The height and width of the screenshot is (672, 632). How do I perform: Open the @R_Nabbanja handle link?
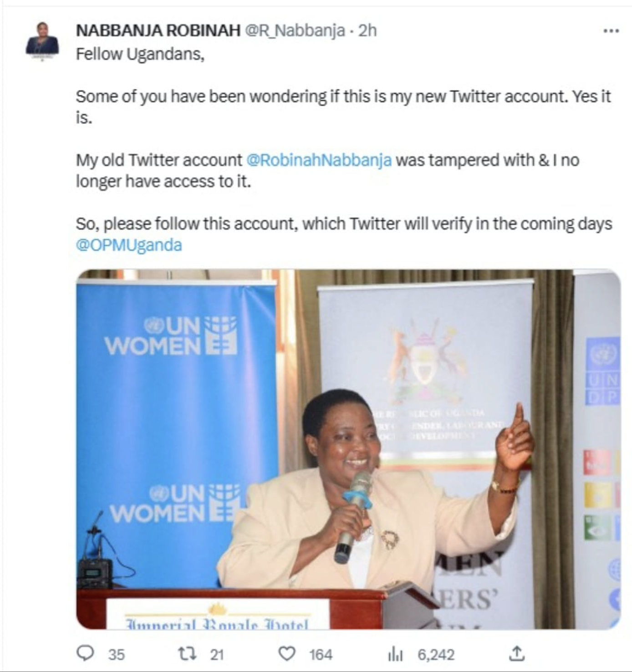click(295, 31)
